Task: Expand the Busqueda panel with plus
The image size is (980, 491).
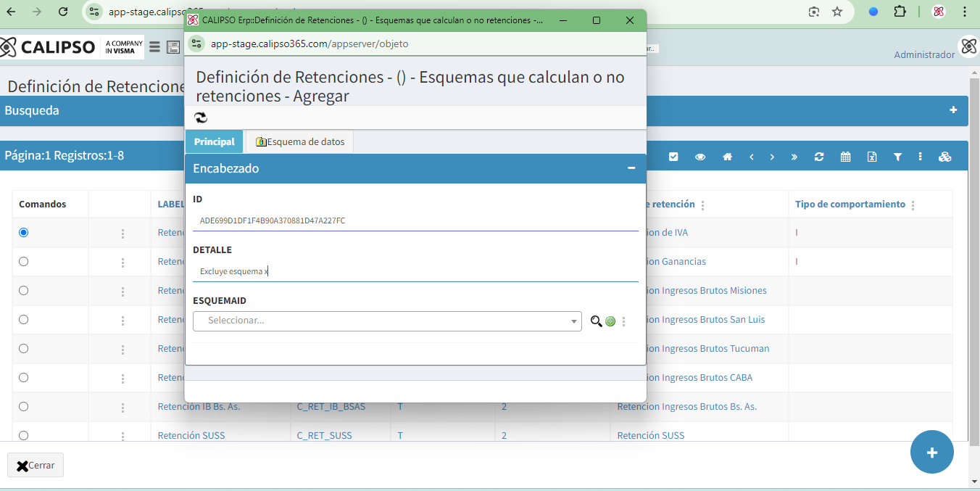Action: click(x=953, y=110)
